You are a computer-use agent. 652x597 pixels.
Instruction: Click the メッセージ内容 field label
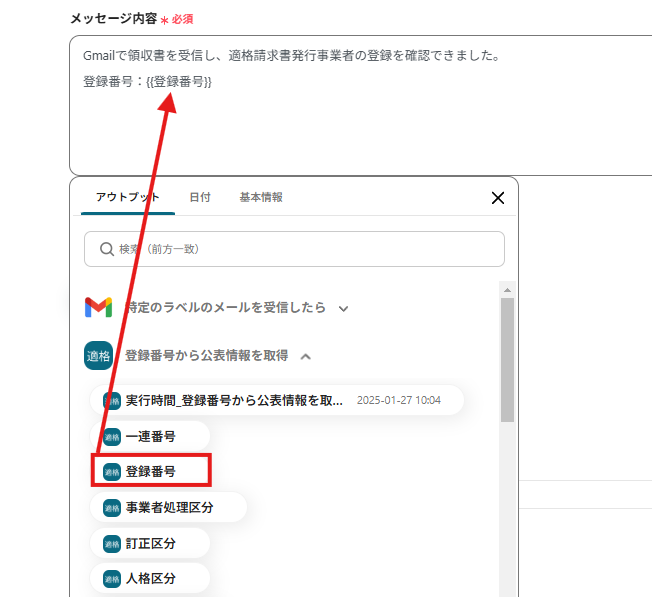[114, 19]
